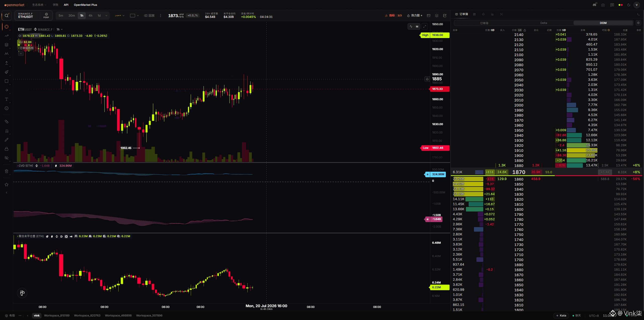Select the ruler measure tool
This screenshot has height=320, width=644.
(x=7, y=122)
